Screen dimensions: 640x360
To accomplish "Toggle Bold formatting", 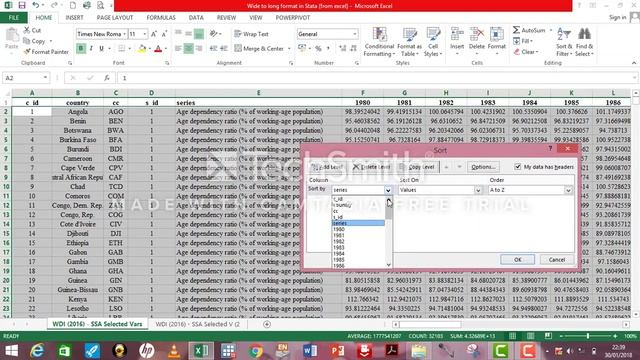I will [81, 49].
